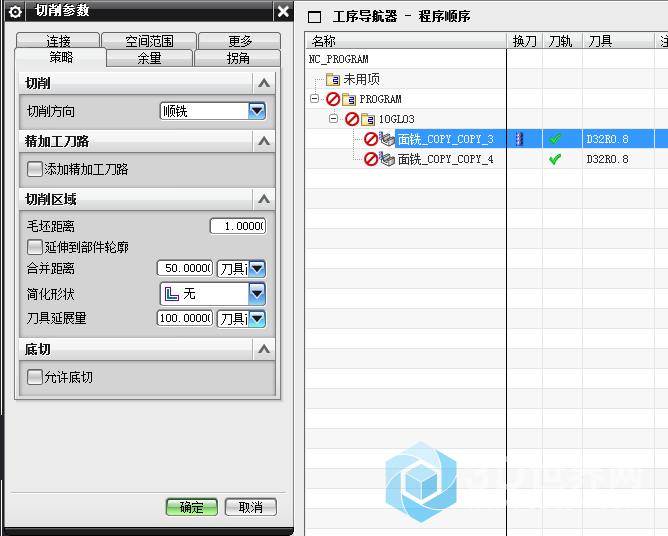This screenshot has height=536, width=668.
Task: Click the gear icon in 切削参数 title bar
Action: [14, 12]
